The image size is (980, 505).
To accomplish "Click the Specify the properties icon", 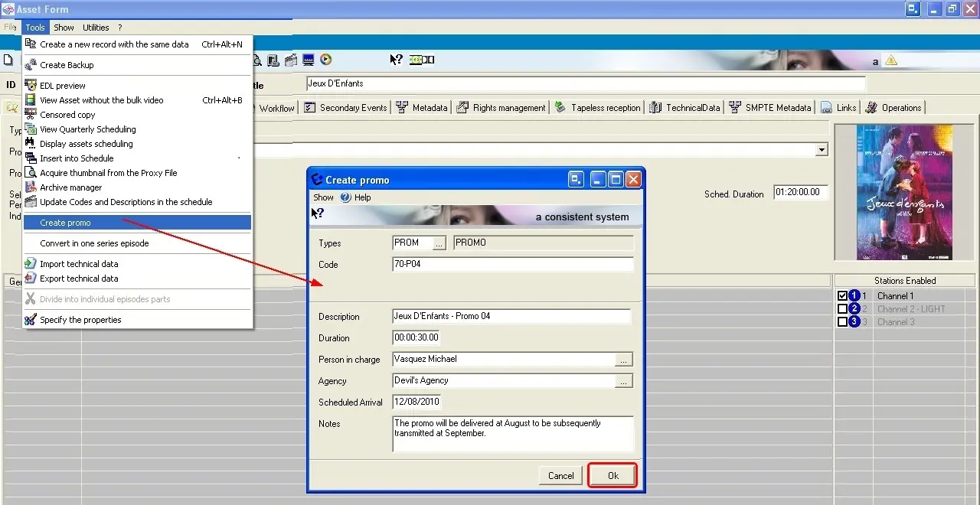I will tap(31, 320).
